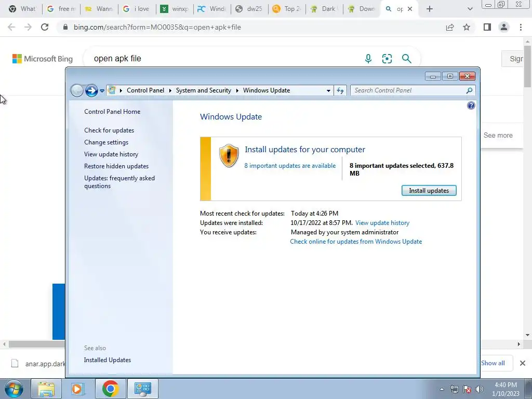
Task: Open Chrome tab search dropdown chevron
Action: [x=470, y=9]
